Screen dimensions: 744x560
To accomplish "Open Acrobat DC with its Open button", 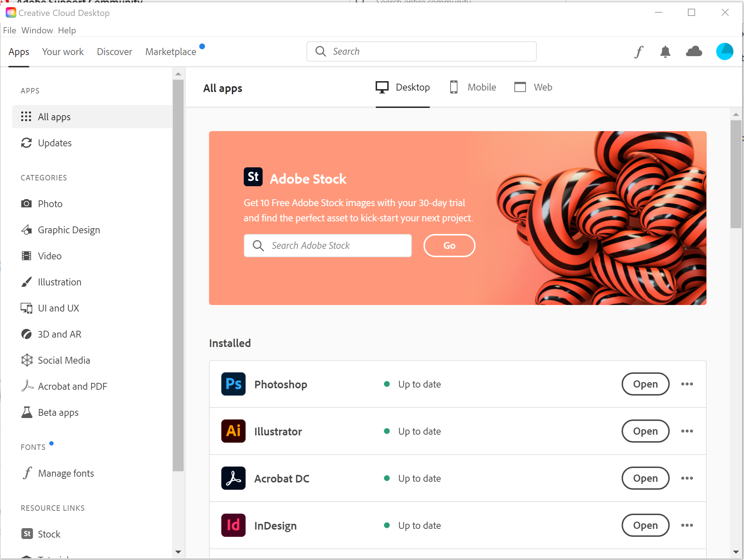I will pos(645,478).
